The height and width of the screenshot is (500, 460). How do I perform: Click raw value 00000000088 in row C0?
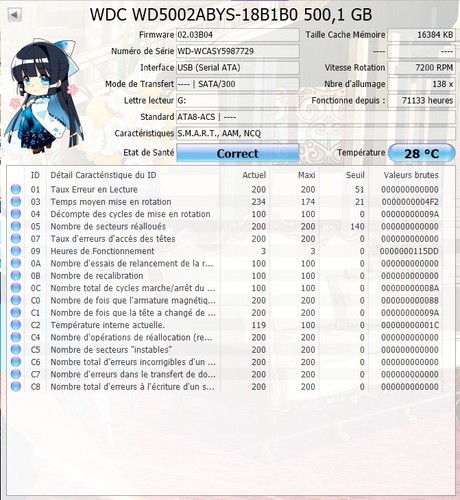click(x=410, y=300)
